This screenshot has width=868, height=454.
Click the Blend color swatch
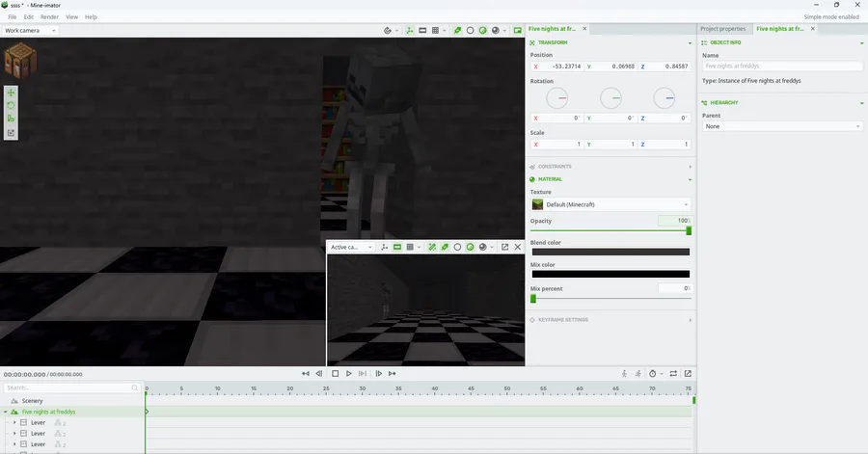(x=610, y=252)
